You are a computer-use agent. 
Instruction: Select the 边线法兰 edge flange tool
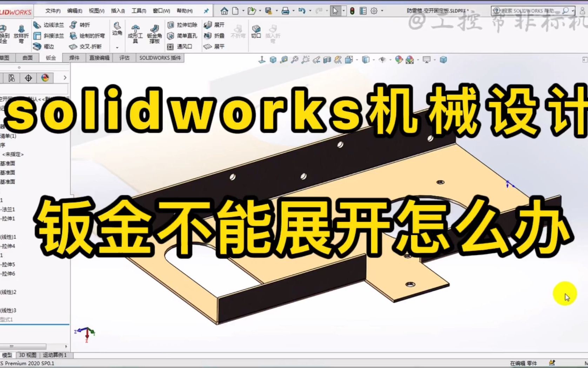click(48, 25)
